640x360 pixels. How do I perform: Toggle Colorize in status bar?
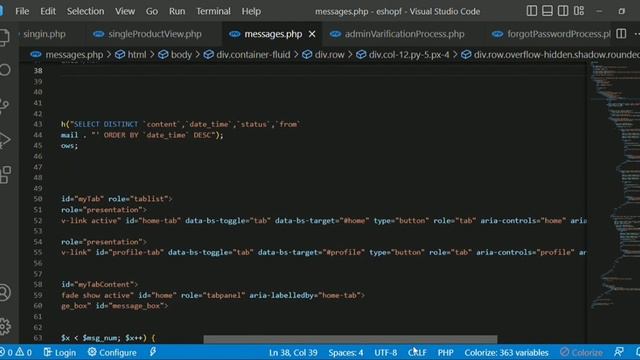pyautogui.click(x=581, y=352)
